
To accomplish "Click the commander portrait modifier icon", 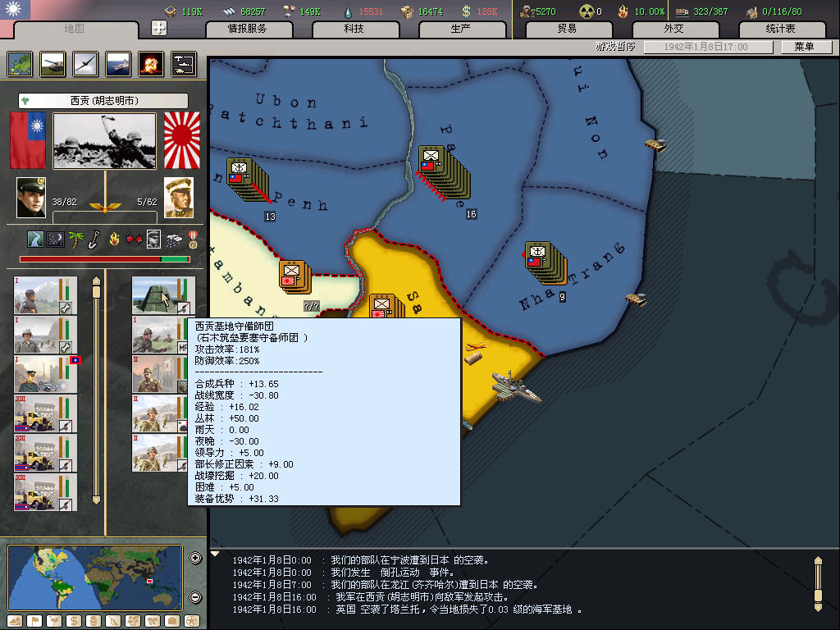I will click(x=153, y=239).
